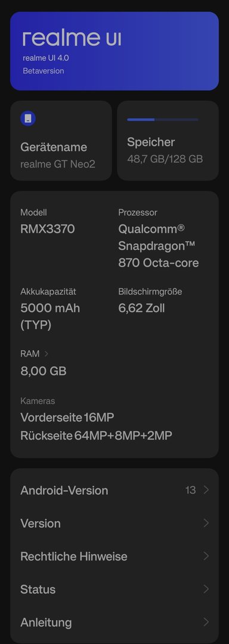
Task: Tap the blue device icon above Gerätename
Action: coord(28,119)
